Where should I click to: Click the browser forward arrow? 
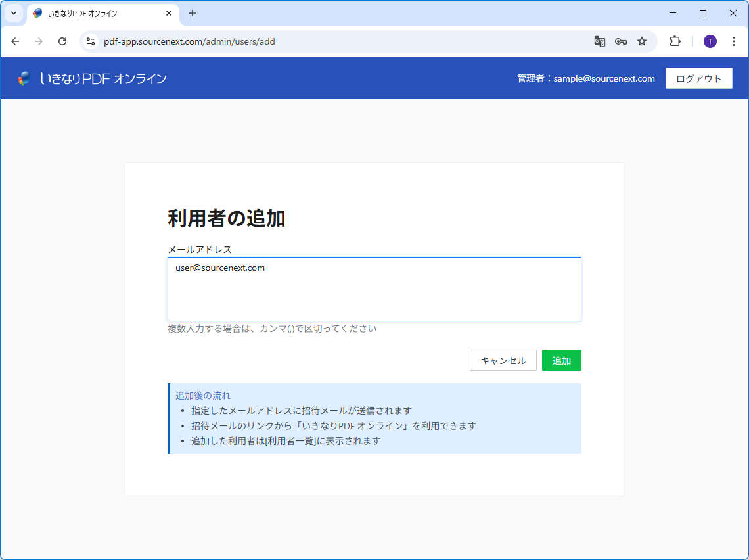point(39,41)
